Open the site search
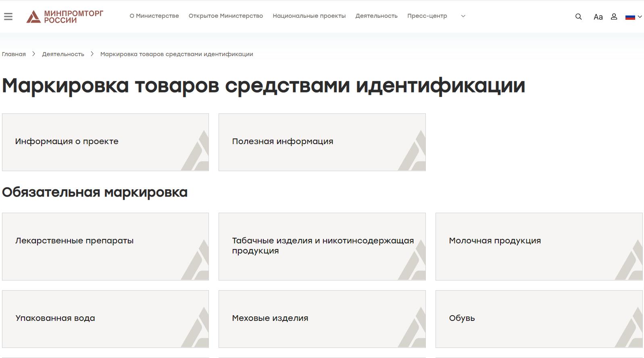 (578, 17)
